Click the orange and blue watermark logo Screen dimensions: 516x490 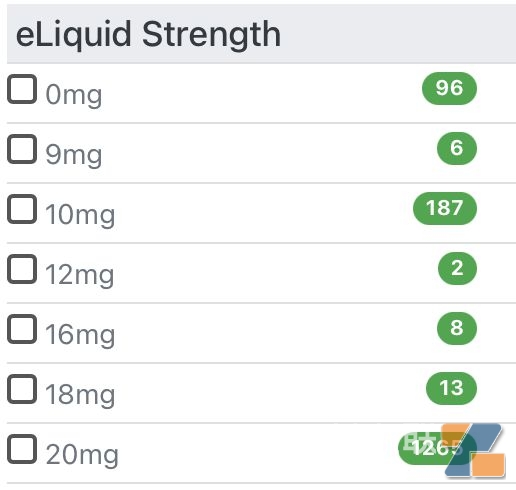tap(473, 450)
